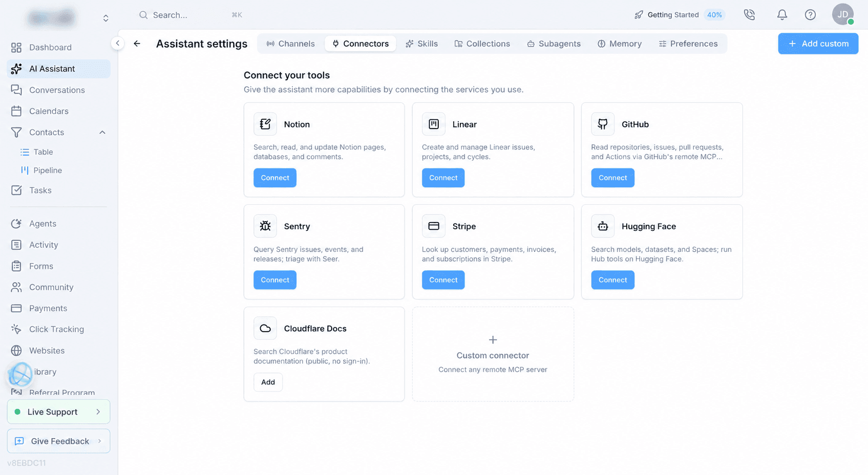Connect the Linear integration
Image resolution: width=868 pixels, height=475 pixels.
click(x=443, y=178)
